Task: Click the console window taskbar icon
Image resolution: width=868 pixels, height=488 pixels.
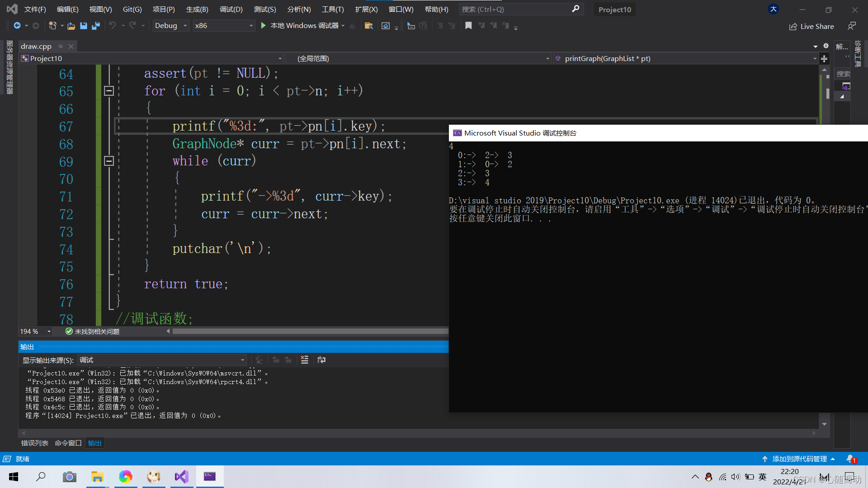Action: coord(209,476)
